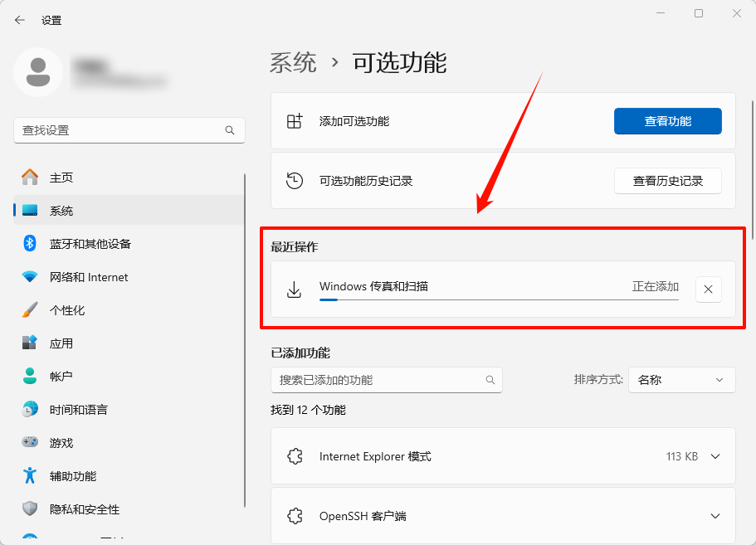Screen dimensions: 756x545
Task: Select the 系统 icon in the sidebar
Action: tap(30, 210)
